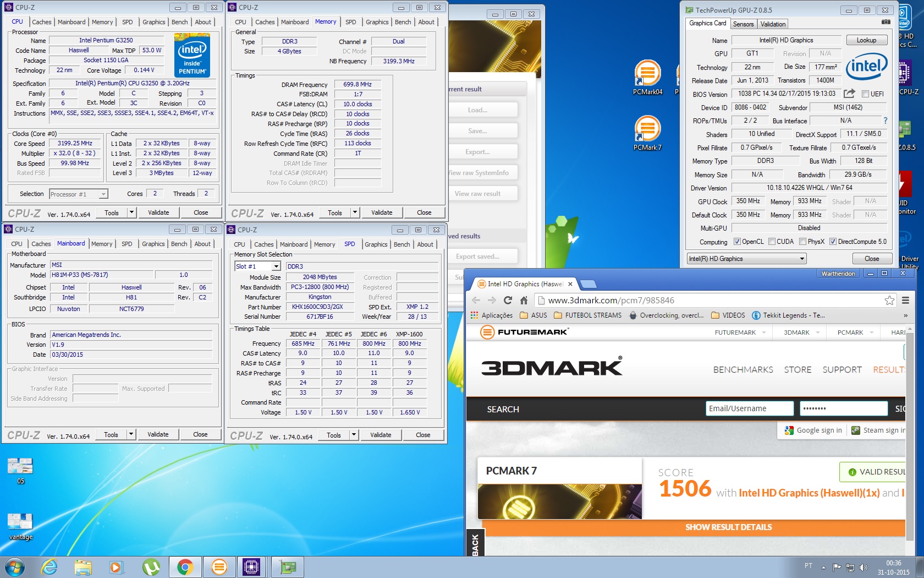Open the Chrome hamburger menu

click(x=905, y=300)
